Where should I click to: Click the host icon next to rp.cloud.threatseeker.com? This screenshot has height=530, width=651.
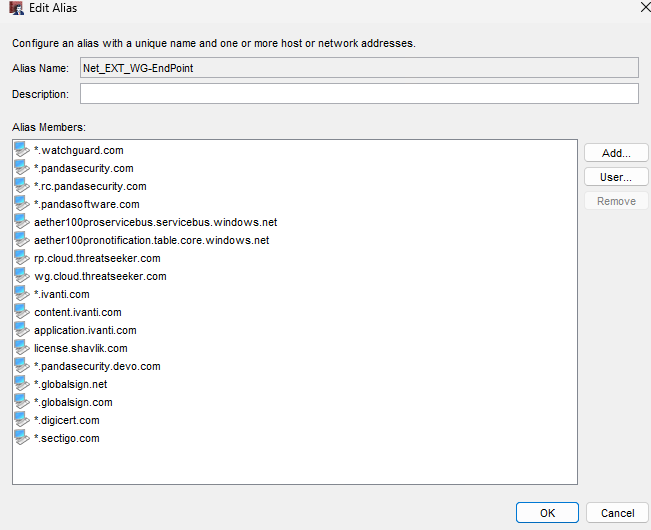[22, 258]
